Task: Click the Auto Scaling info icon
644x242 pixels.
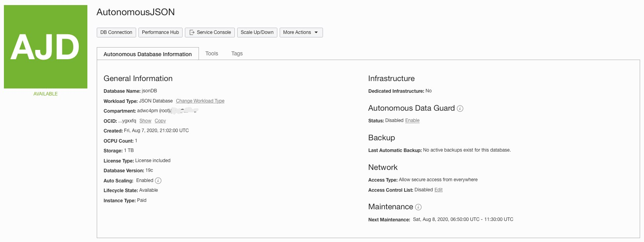Action: tap(158, 181)
